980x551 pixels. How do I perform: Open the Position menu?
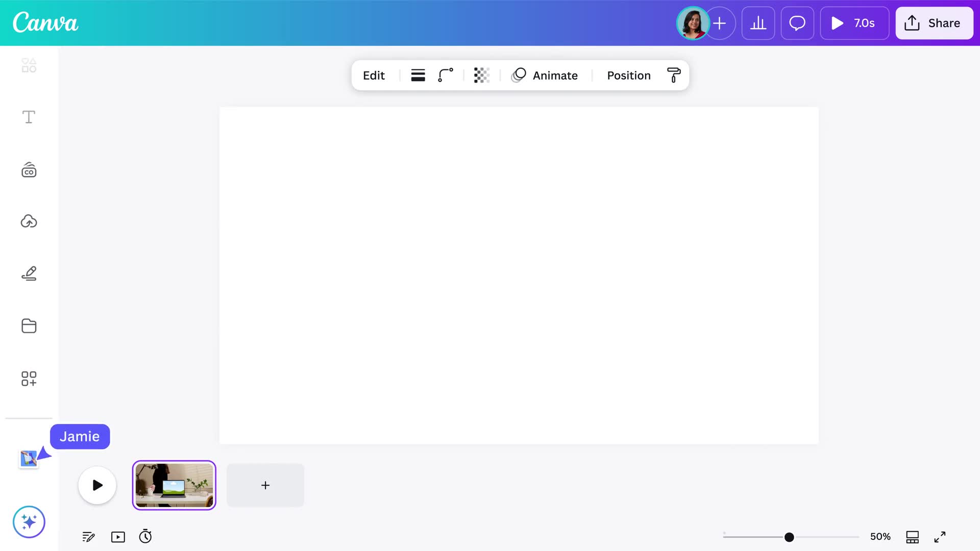click(629, 76)
